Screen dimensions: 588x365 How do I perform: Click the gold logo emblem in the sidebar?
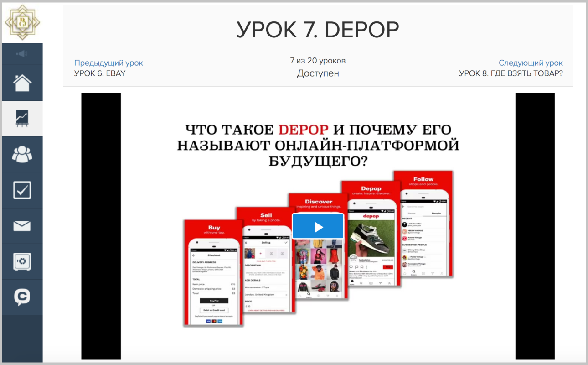22,22
